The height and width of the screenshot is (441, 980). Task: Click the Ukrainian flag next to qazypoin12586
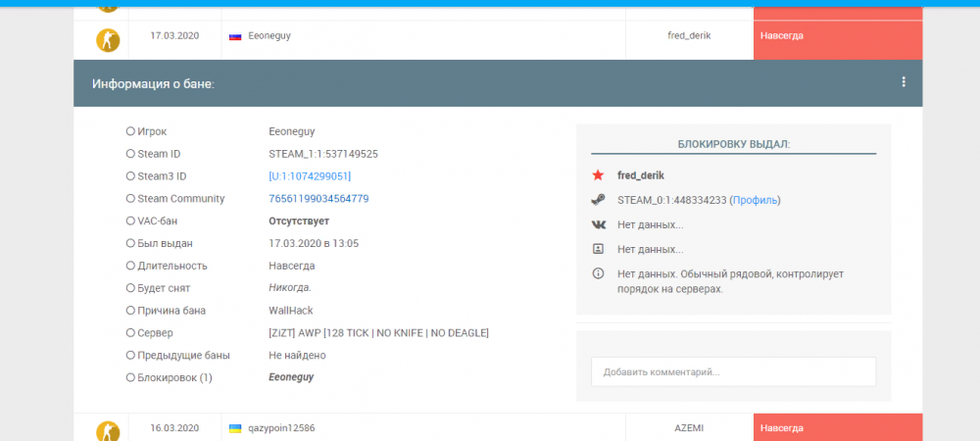click(x=235, y=428)
